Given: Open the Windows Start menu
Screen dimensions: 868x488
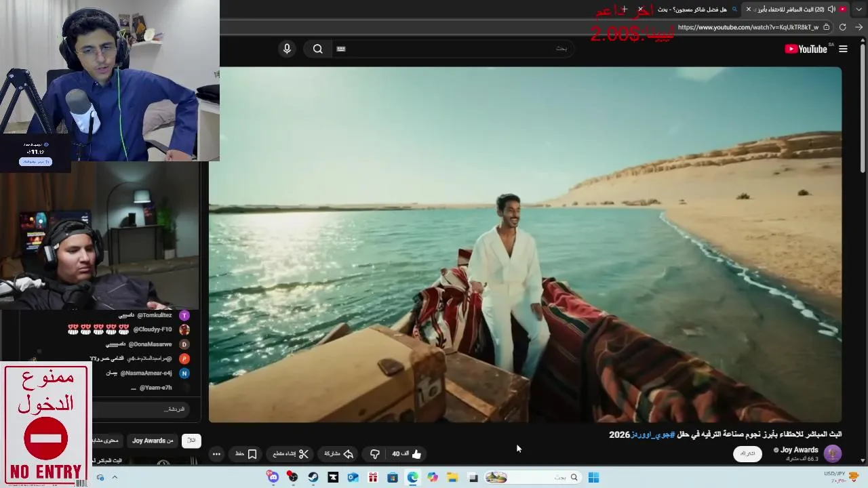Looking at the screenshot, I should tap(593, 477).
